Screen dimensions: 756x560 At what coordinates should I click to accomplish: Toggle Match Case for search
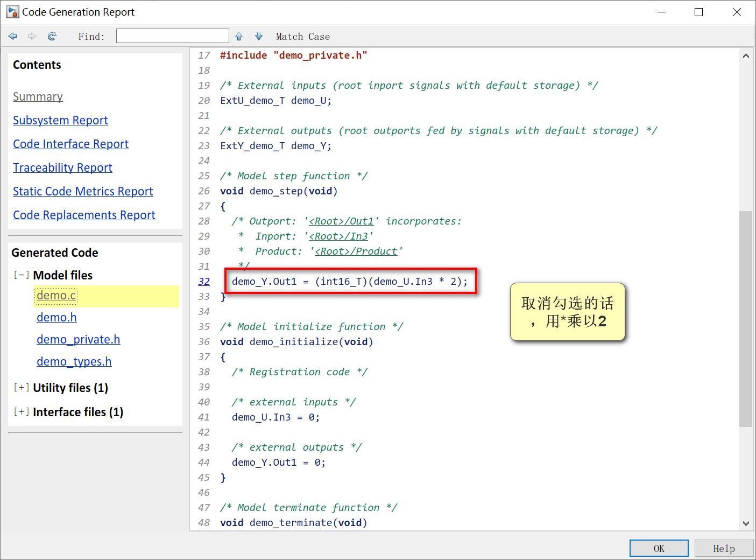point(302,36)
